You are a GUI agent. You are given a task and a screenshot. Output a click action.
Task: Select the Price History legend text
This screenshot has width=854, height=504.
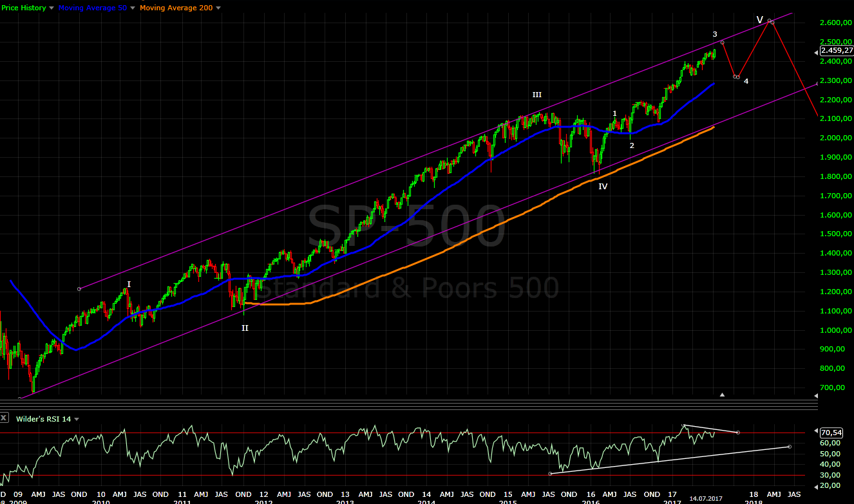click(x=24, y=7)
